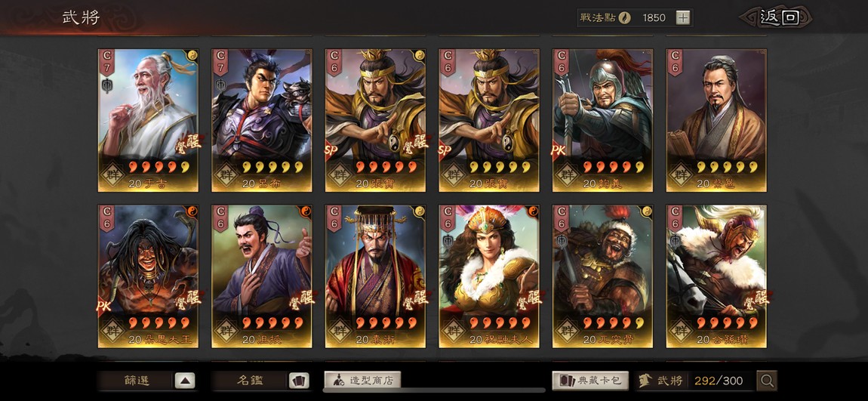Viewport: 868px width, 401px height.
Task: Click the 群 faction badge on 呂布 card
Action: click(x=226, y=174)
